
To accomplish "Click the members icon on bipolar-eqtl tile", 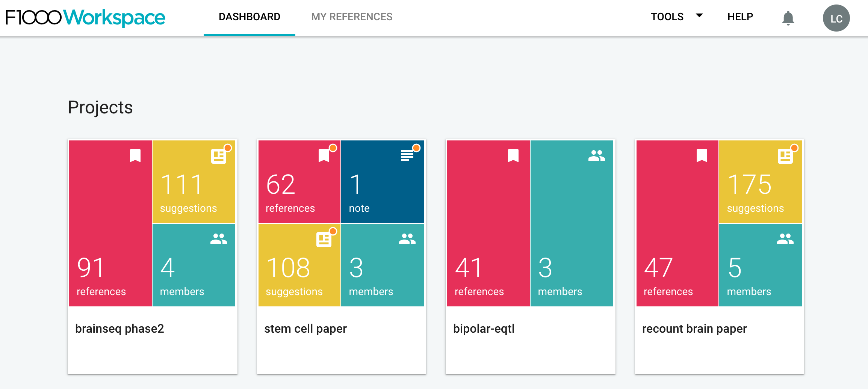I will [597, 155].
